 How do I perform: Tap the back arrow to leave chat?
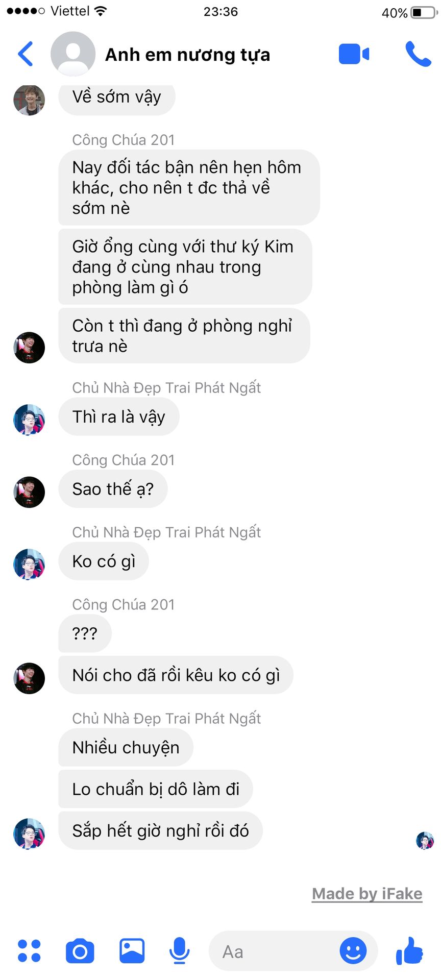point(26,54)
